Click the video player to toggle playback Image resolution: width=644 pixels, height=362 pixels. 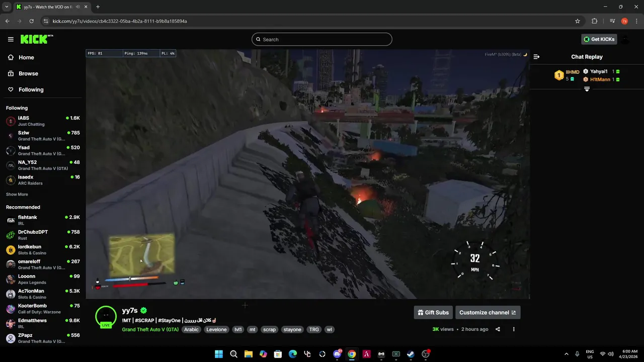pyautogui.click(x=307, y=174)
